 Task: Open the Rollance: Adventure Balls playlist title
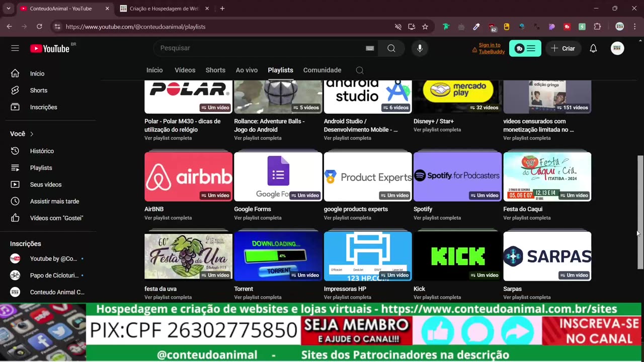270,125
